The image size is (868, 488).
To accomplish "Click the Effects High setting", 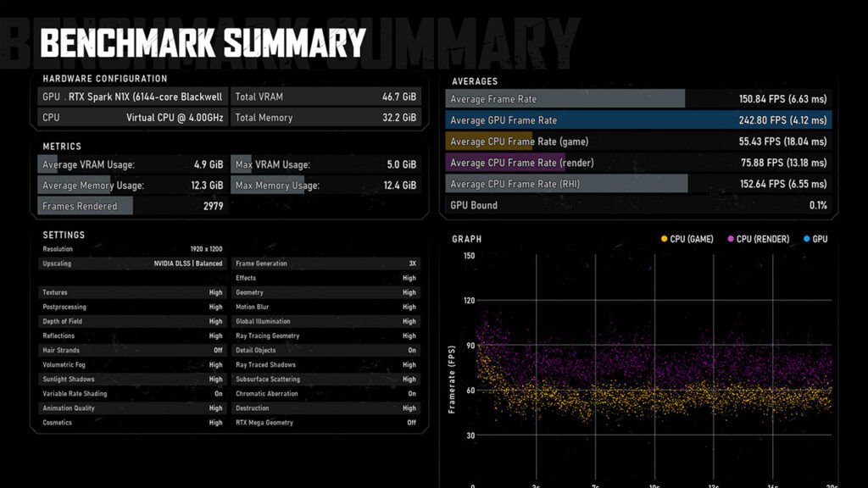I will coord(326,278).
